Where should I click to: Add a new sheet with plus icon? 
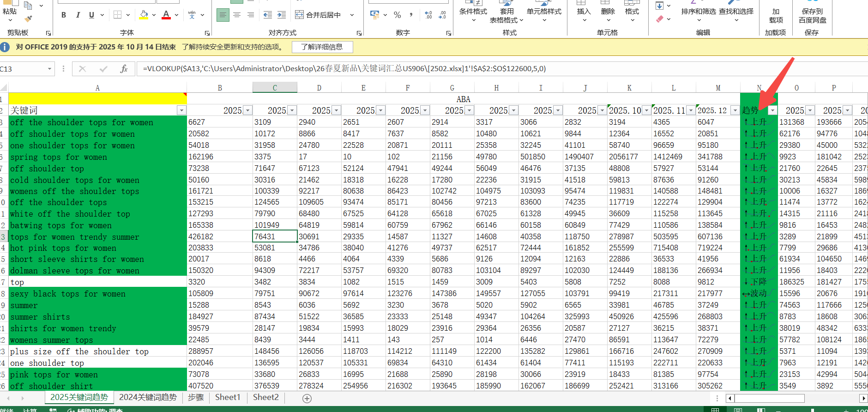pos(307,398)
